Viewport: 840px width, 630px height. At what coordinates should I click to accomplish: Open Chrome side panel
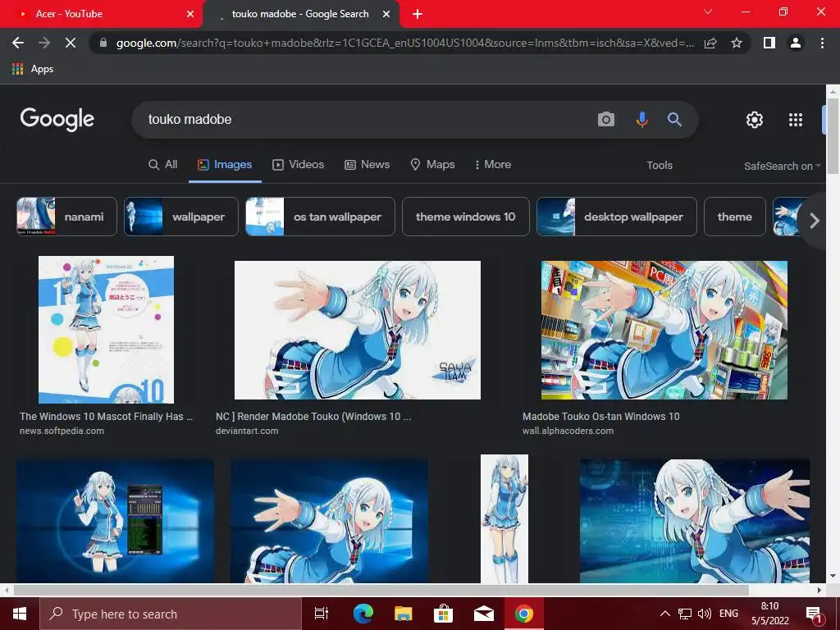[x=769, y=43]
